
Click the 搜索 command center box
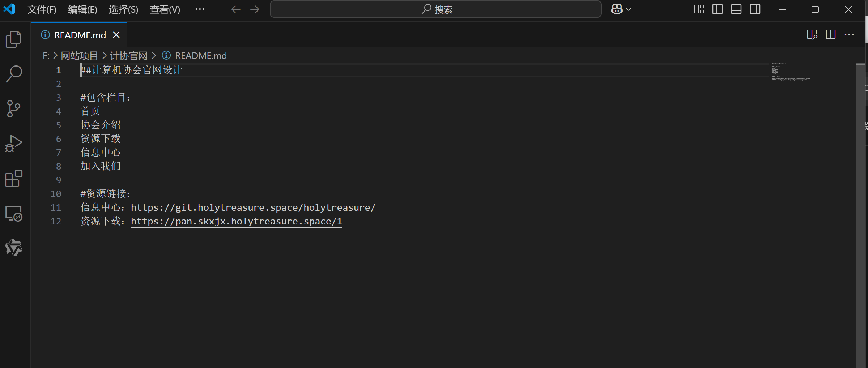point(435,9)
